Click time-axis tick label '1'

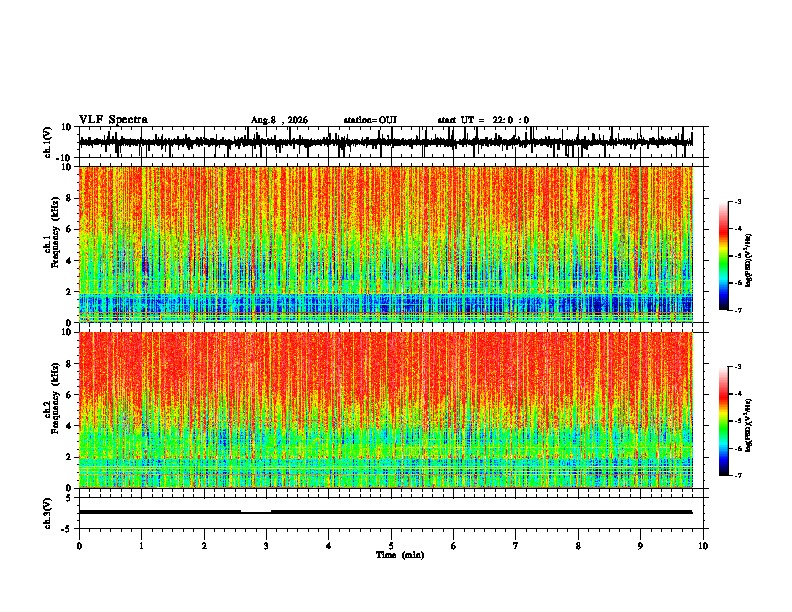click(141, 546)
